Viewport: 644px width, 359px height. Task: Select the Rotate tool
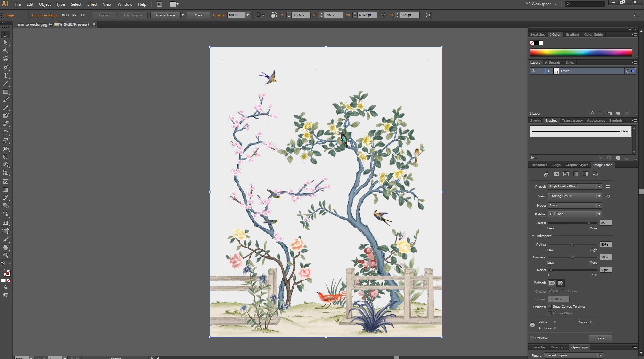6,133
